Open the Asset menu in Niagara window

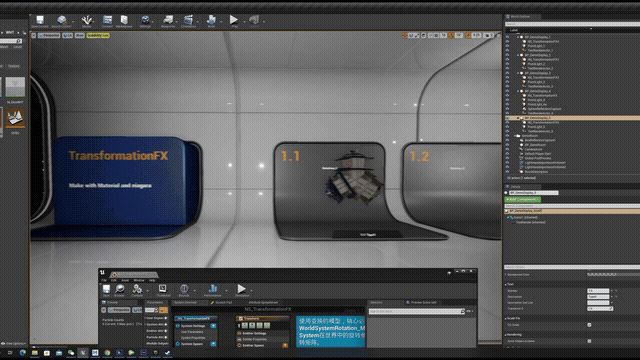[125, 280]
